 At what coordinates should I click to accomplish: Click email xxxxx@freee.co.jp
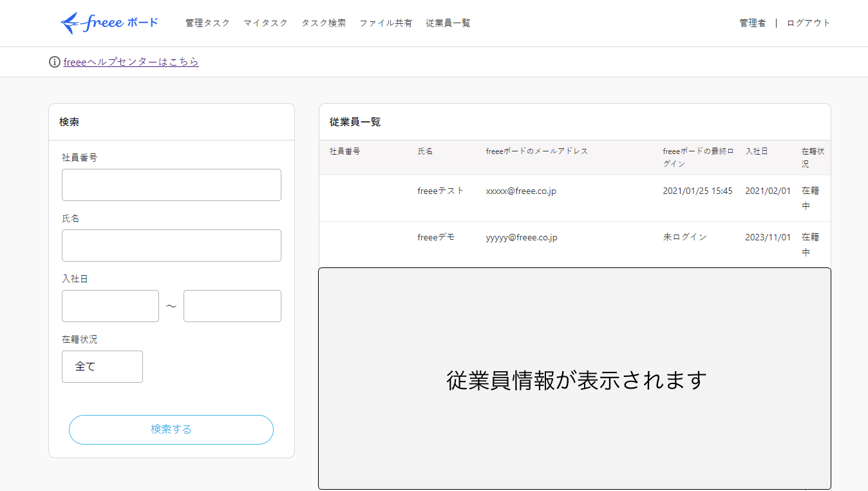[x=522, y=191]
